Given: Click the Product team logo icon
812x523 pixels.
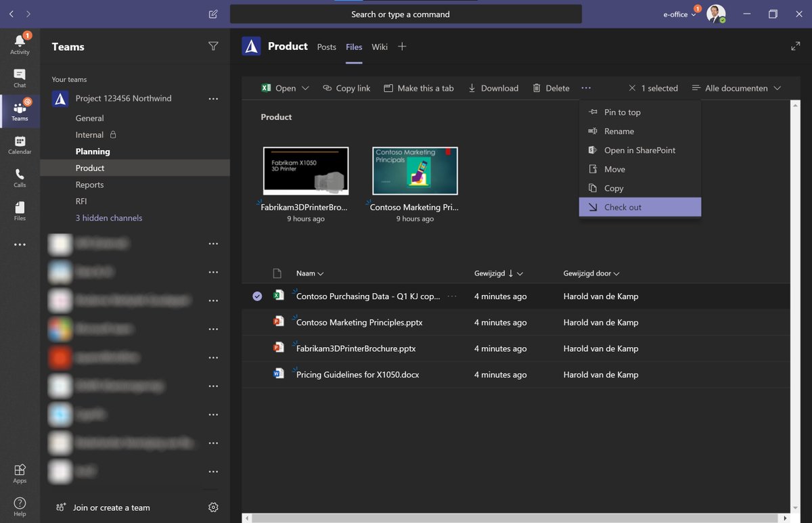Looking at the screenshot, I should click(252, 46).
